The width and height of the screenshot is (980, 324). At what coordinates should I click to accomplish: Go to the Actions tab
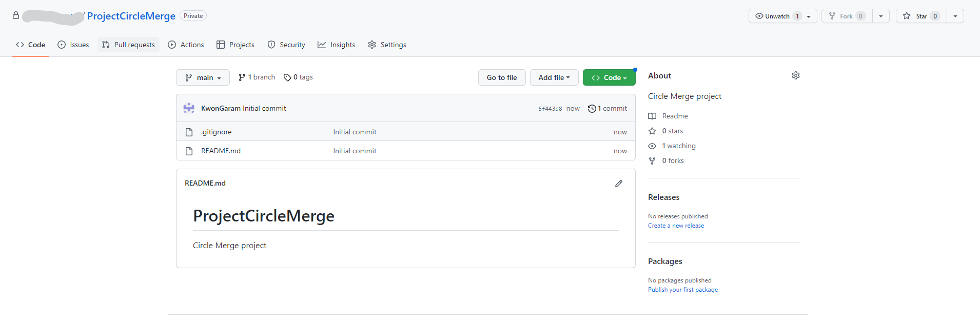[186, 45]
